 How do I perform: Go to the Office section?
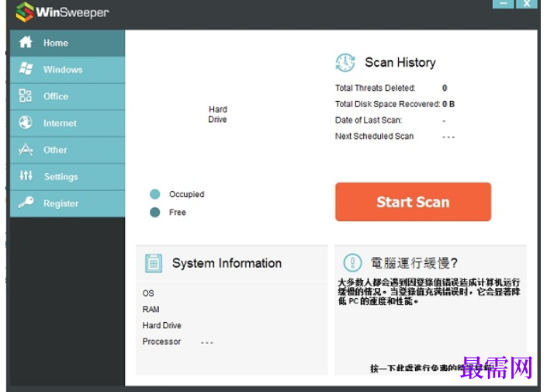tap(68, 97)
